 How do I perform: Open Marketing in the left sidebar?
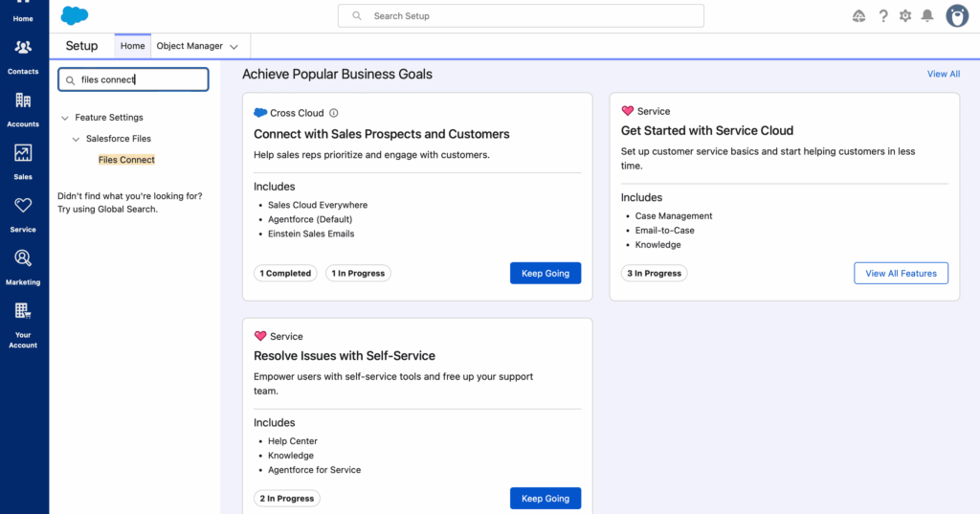coord(23,268)
